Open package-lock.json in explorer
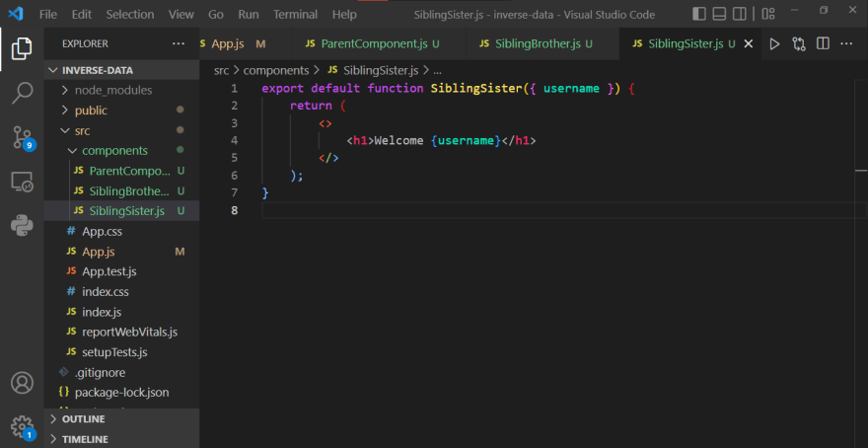868x448 pixels. click(121, 392)
